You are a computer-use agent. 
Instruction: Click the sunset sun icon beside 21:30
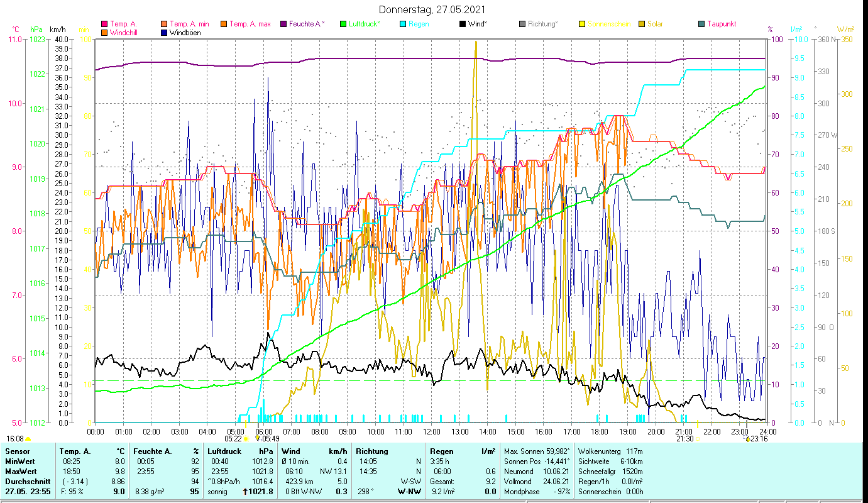[698, 439]
